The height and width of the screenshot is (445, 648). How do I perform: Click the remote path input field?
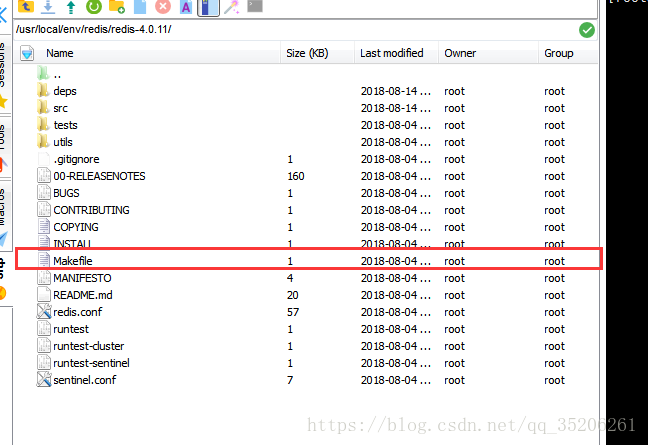pos(295,29)
